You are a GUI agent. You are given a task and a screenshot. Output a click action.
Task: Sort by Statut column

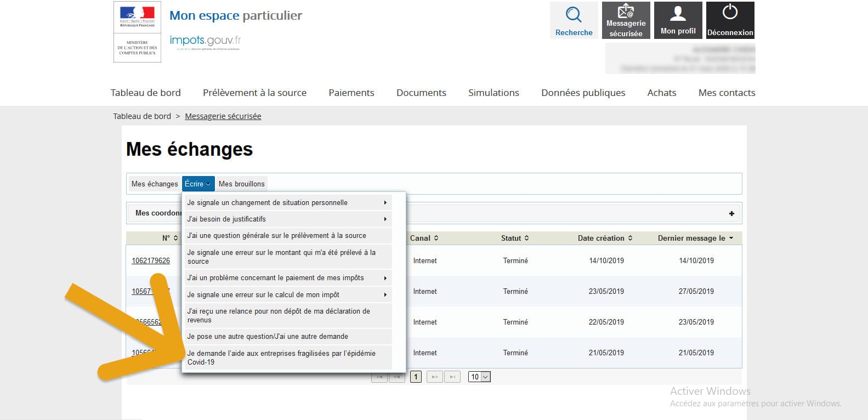point(515,238)
